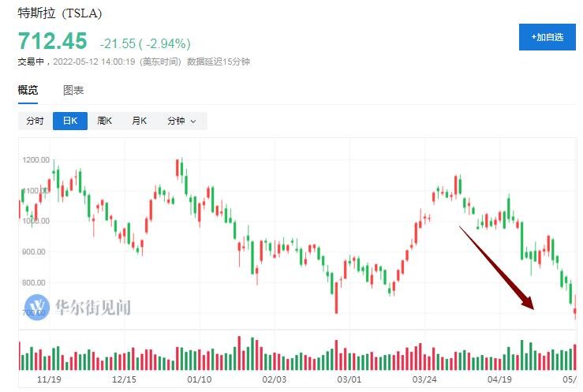This screenshot has height=392, width=583.
Task: Click the current price 712.45
Action: pyautogui.click(x=53, y=40)
